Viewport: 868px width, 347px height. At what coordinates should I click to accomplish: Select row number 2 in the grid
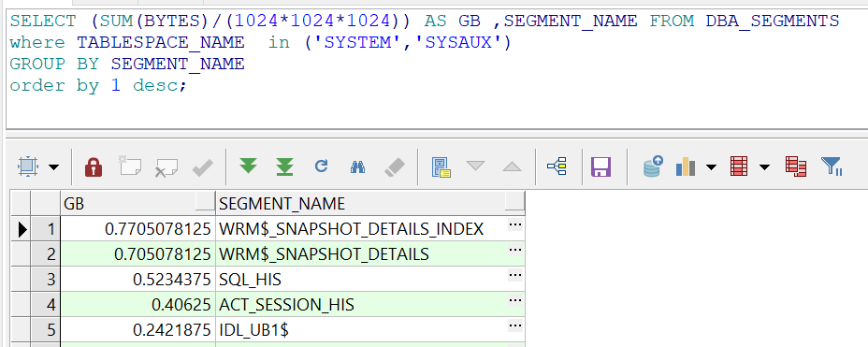coord(46,254)
